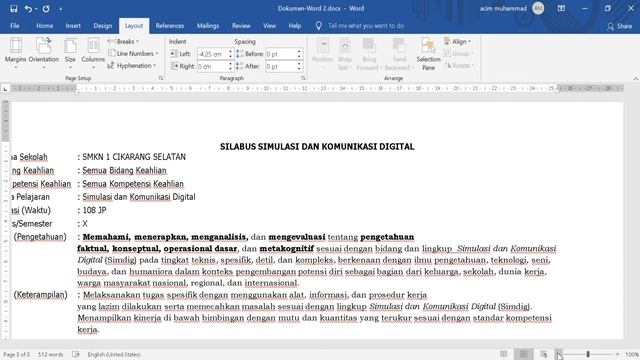Image resolution: width=640 pixels, height=360 pixels.
Task: Expand the Hyphenation dropdown
Action: tap(132, 65)
